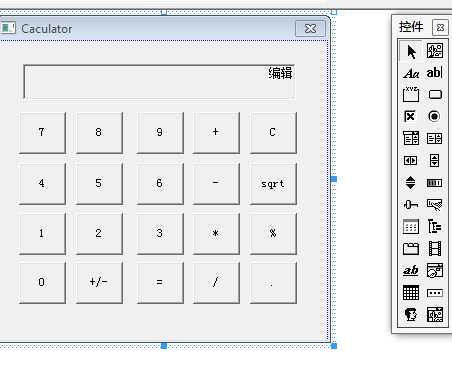Select the Progress bar control tool
The width and height of the screenshot is (452, 367).
coord(435,183)
